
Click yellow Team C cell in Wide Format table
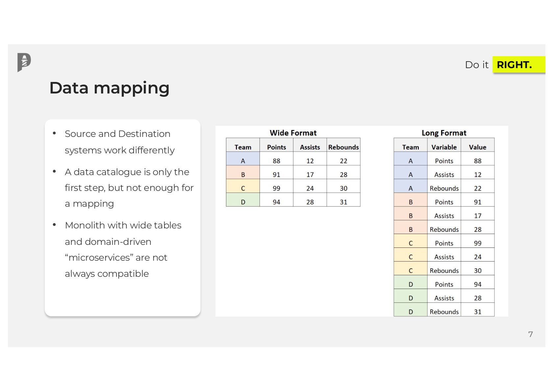(x=243, y=188)
